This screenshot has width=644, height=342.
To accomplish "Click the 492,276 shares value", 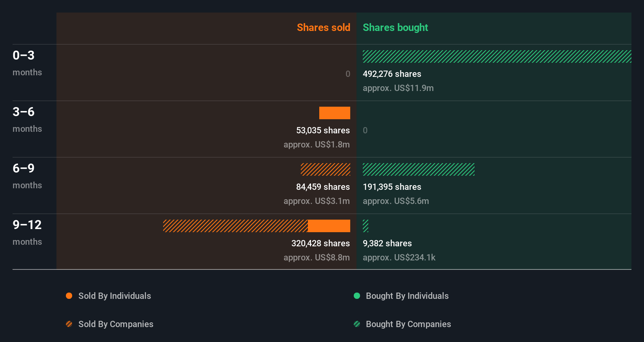I will pos(392,74).
